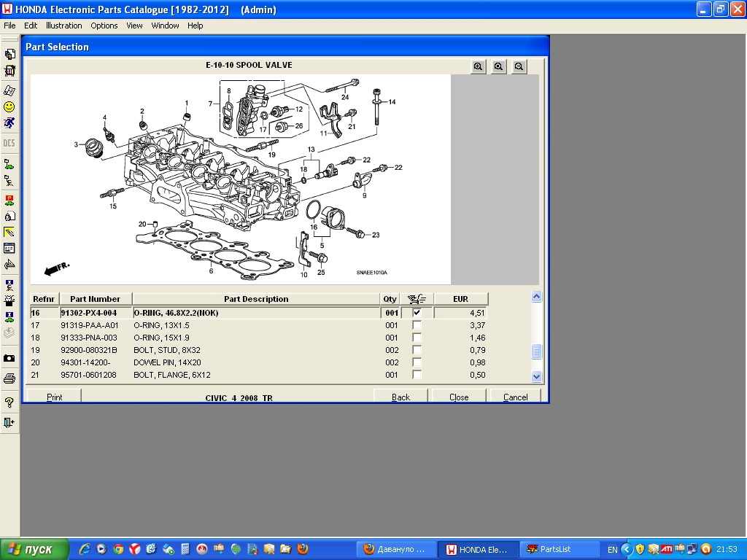Viewport: 747px width, 560px height.
Task: Tick the checkbox for BOLT, FLANGE, 6X12
Action: pos(417,375)
